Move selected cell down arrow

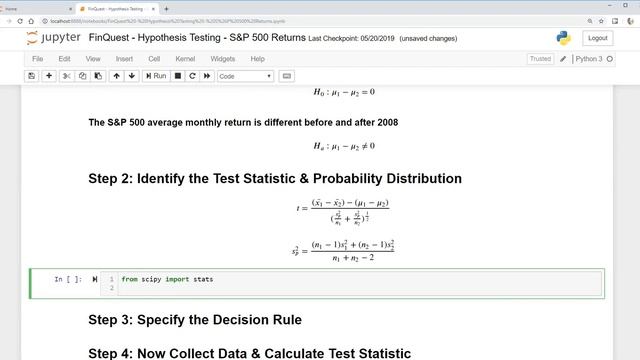(132, 76)
